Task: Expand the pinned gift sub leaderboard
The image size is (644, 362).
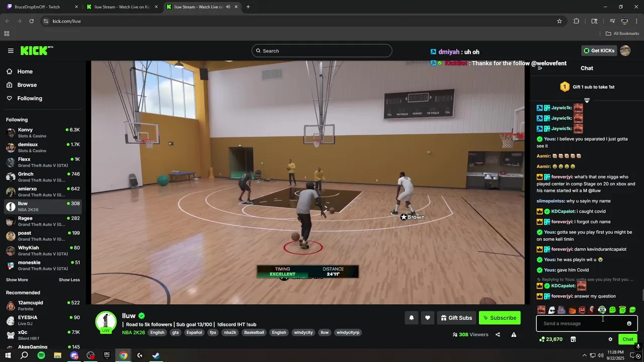Action: click(587, 101)
